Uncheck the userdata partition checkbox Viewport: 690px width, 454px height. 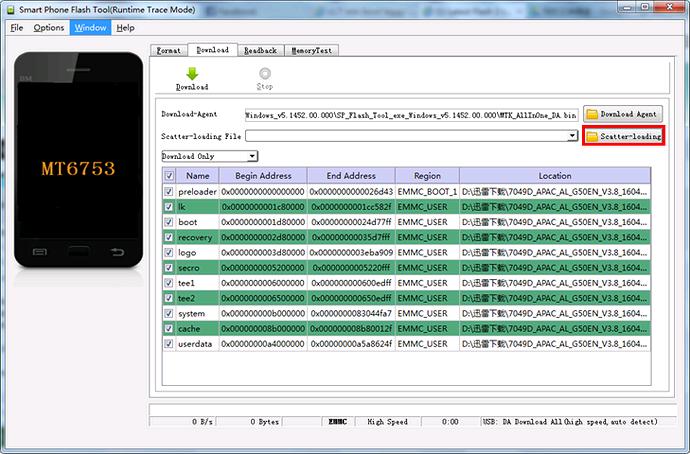click(x=169, y=344)
